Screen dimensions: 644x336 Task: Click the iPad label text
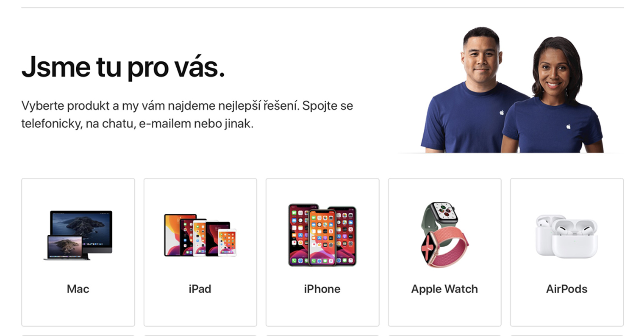click(200, 289)
